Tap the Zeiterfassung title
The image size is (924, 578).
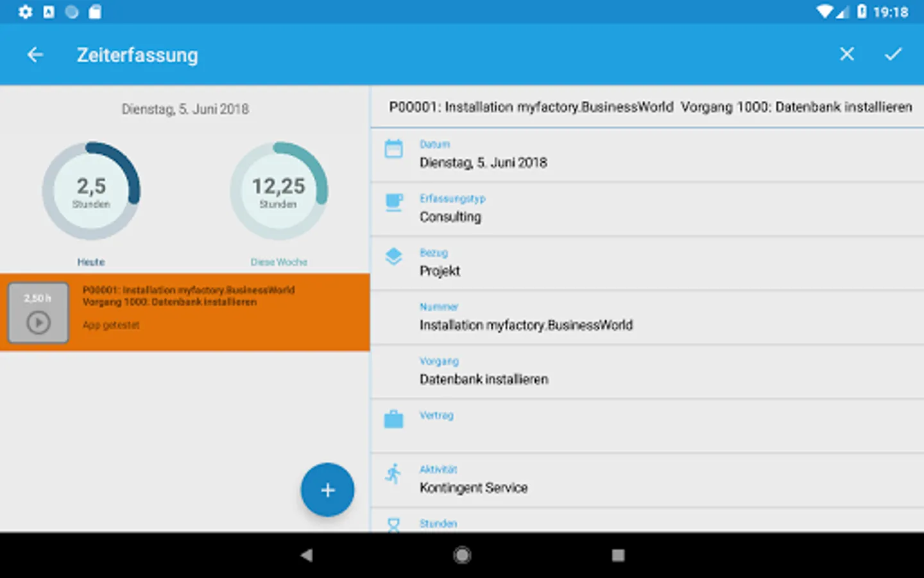(x=137, y=55)
